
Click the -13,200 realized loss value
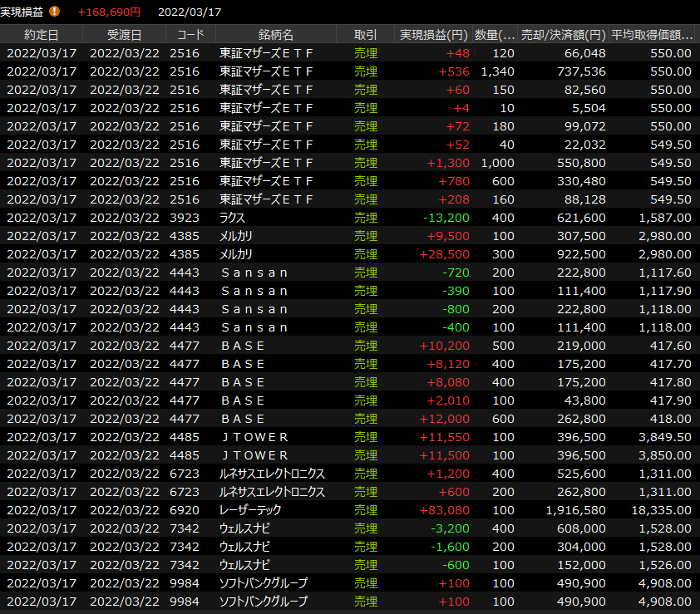[x=446, y=218]
